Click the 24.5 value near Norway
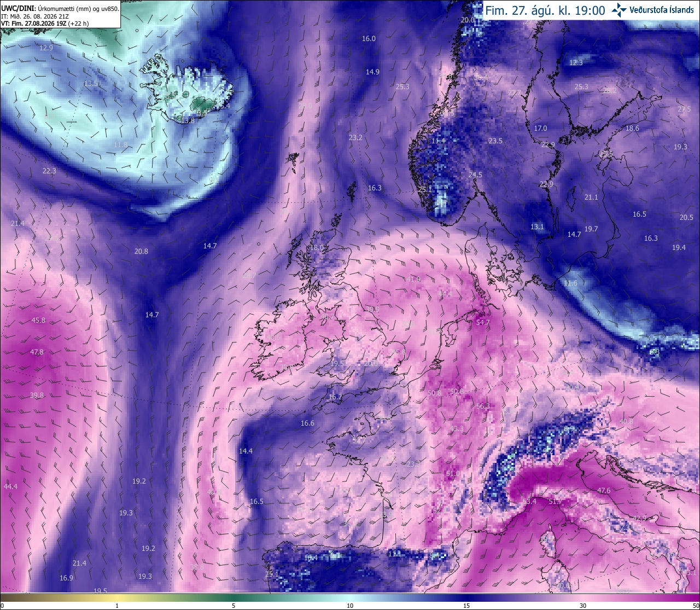Screen dimensions: 700x610 coord(476,175)
